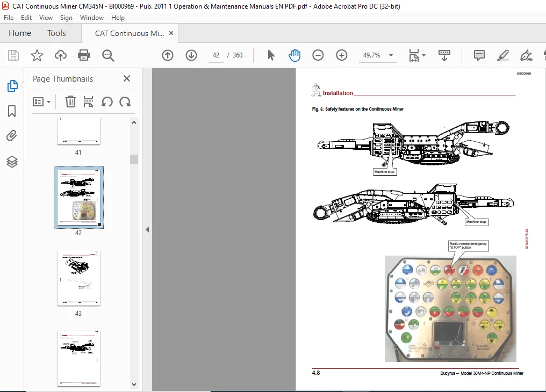This screenshot has height=392, width=546.
Task: Open the View menu
Action: coord(46,17)
